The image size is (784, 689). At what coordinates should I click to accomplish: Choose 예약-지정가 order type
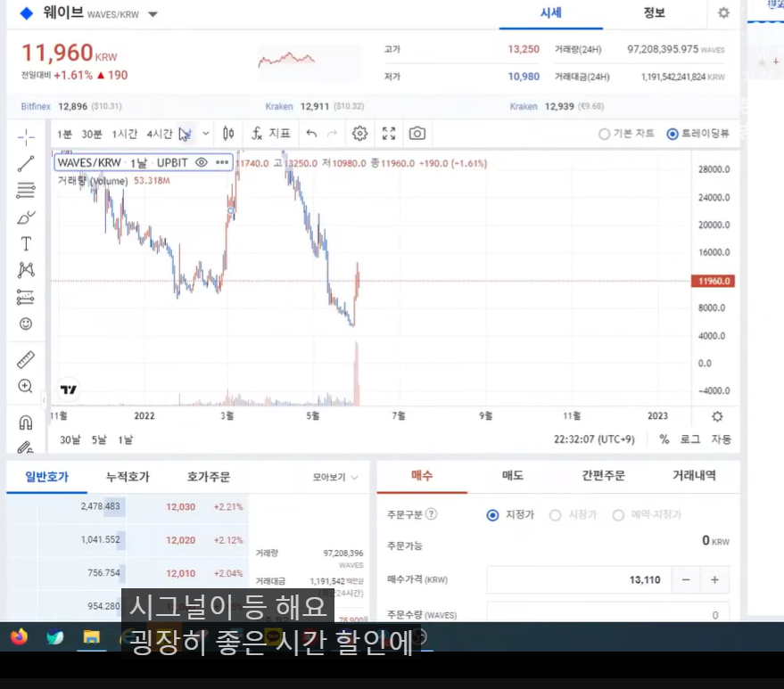(647, 514)
